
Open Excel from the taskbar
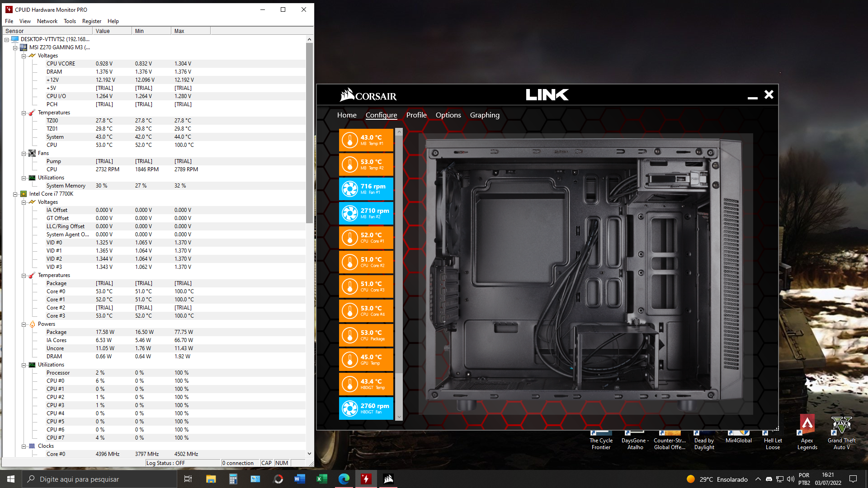tap(321, 479)
